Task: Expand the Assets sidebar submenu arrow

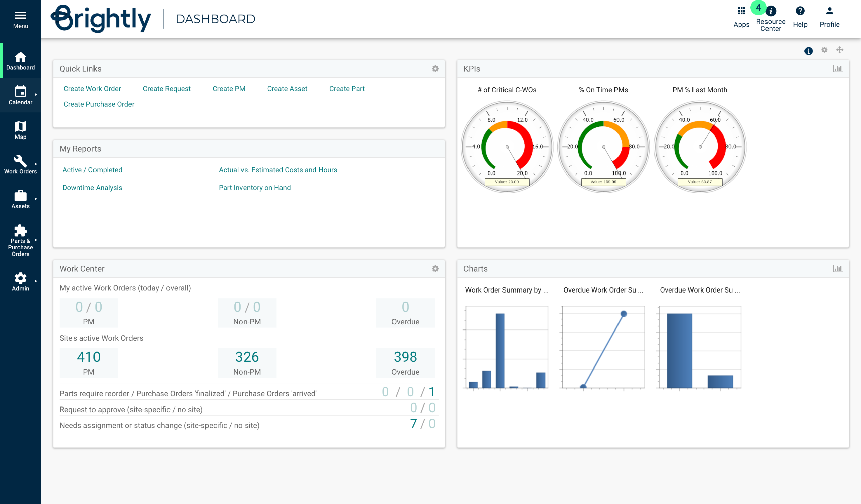Action: pyautogui.click(x=36, y=199)
